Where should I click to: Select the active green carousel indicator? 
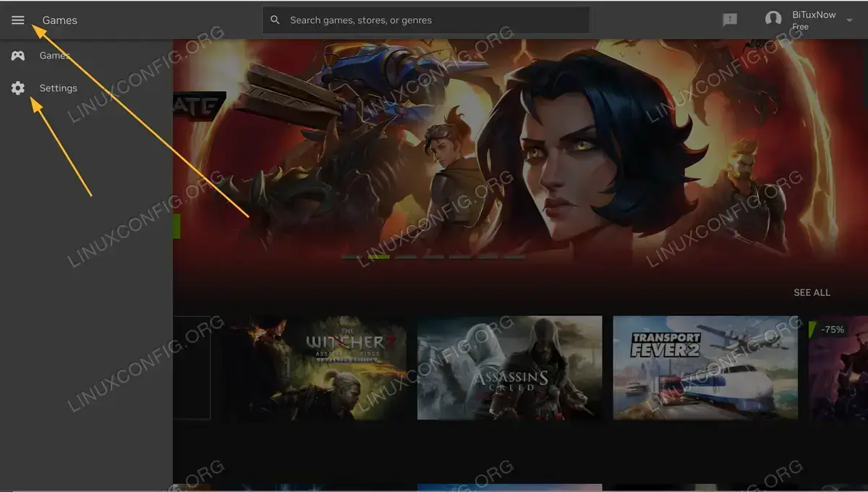pyautogui.click(x=378, y=257)
